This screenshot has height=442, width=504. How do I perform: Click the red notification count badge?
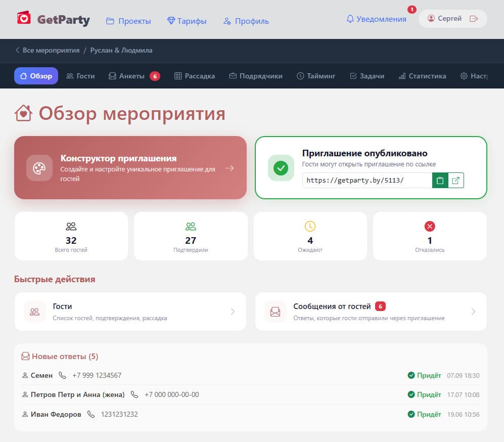click(x=412, y=9)
